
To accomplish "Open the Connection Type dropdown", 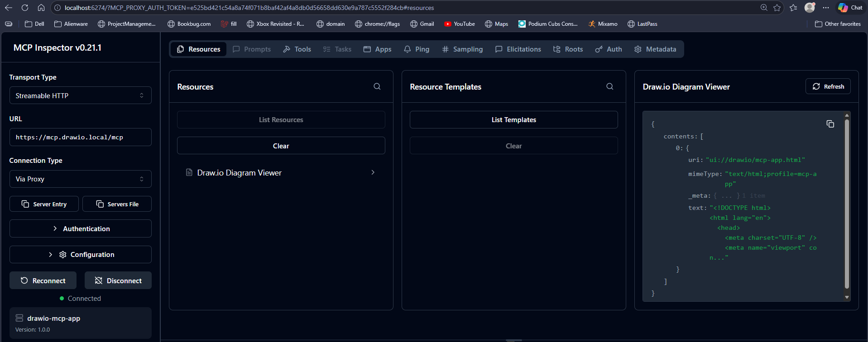I will [x=80, y=179].
